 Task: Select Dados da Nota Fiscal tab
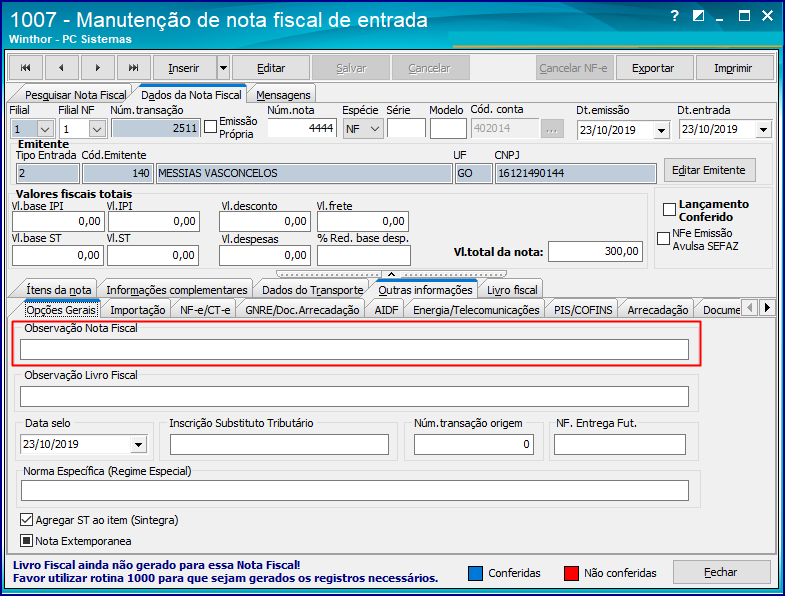pyautogui.click(x=191, y=95)
